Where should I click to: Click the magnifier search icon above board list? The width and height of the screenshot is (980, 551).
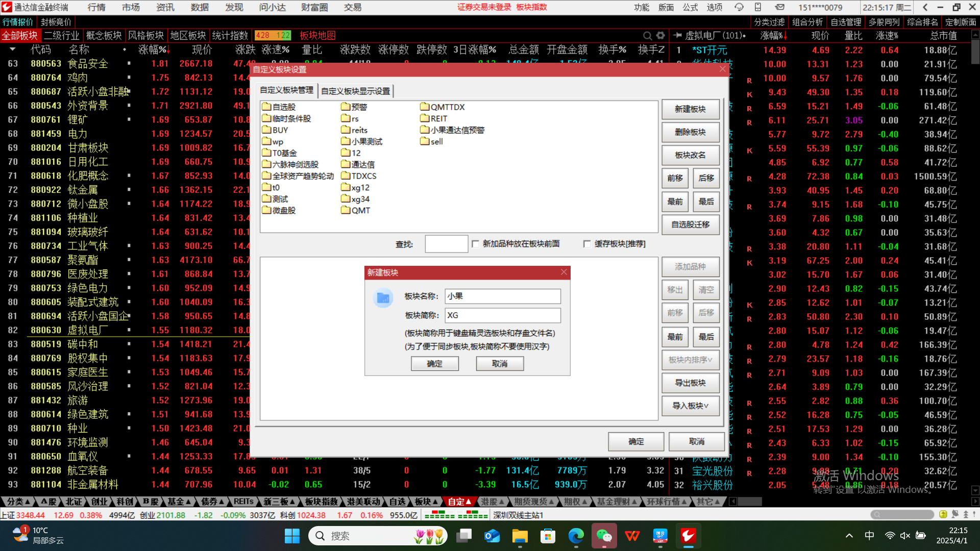coord(647,36)
